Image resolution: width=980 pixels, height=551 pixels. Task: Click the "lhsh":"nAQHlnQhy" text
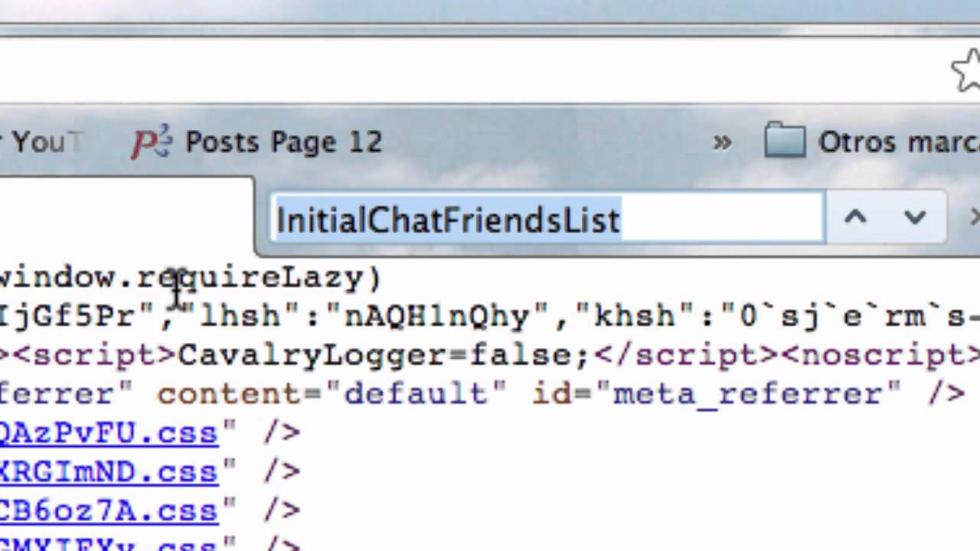(x=365, y=316)
